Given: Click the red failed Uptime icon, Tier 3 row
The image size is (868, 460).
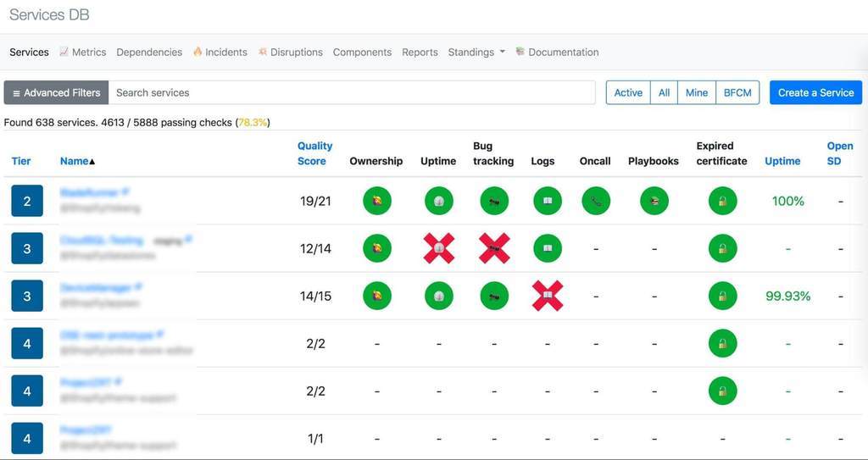Looking at the screenshot, I should (438, 248).
